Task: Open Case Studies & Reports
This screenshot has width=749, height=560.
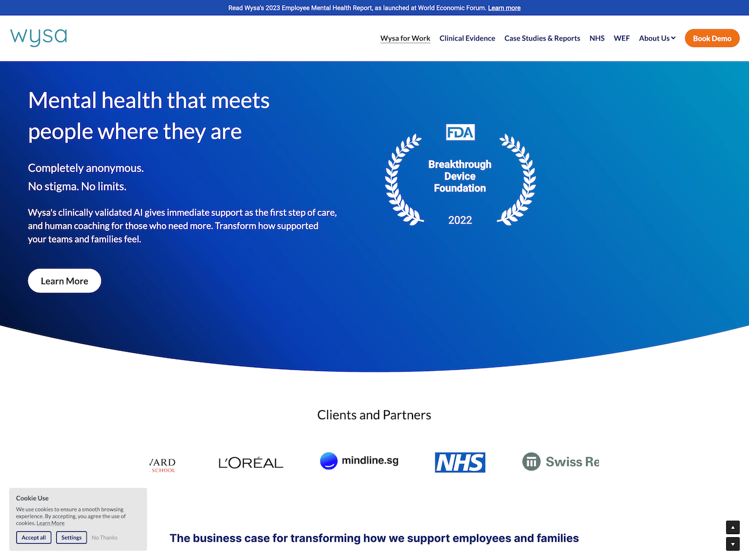Action: (542, 38)
